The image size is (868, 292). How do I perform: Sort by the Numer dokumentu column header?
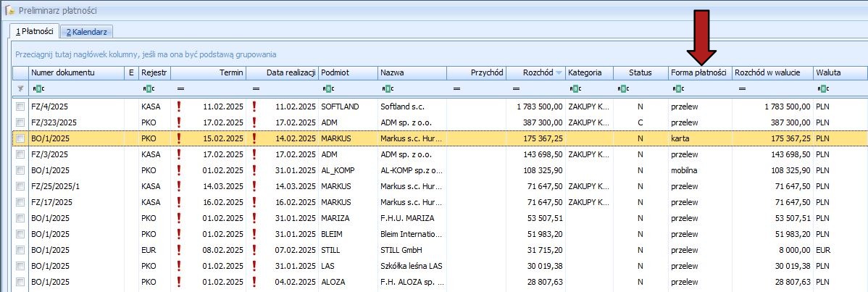click(x=76, y=72)
